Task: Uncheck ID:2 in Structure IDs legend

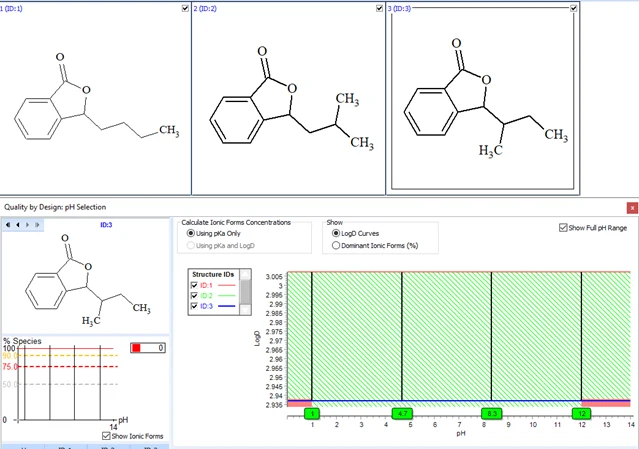Action: (x=194, y=295)
